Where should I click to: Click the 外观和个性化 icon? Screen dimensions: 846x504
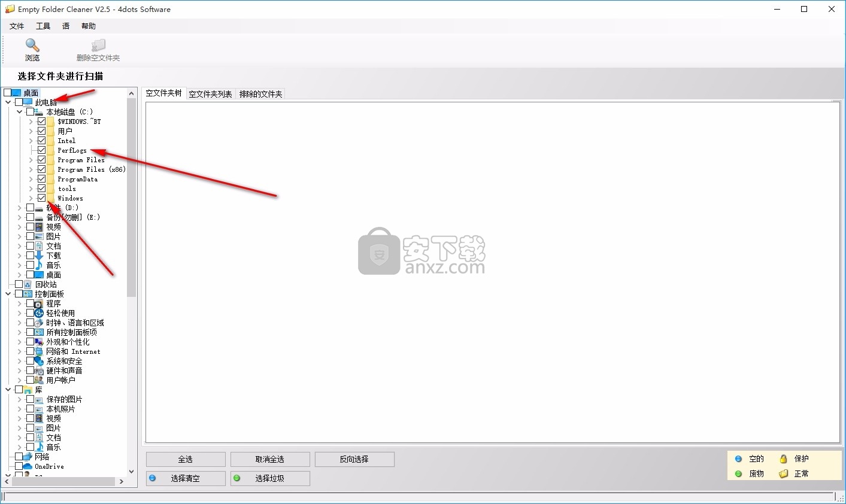[39, 342]
